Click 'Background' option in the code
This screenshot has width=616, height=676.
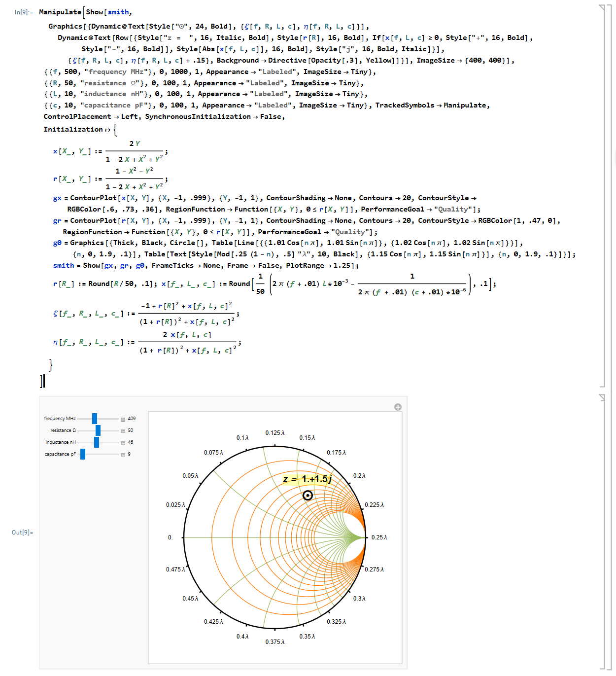pyautogui.click(x=238, y=61)
